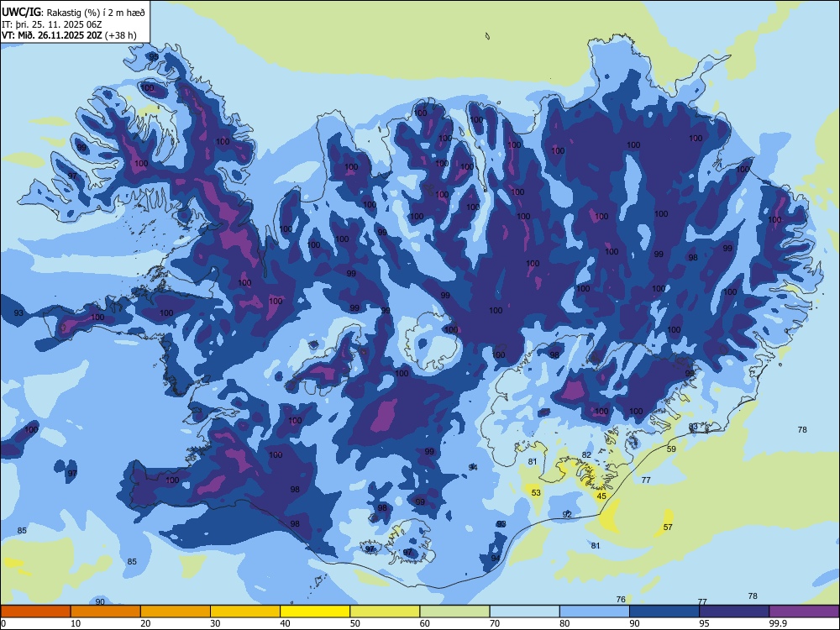Screen dimensions: 840x630
Task: Pick the bright yellow 40–50 legend swatch
Action: 315,612
